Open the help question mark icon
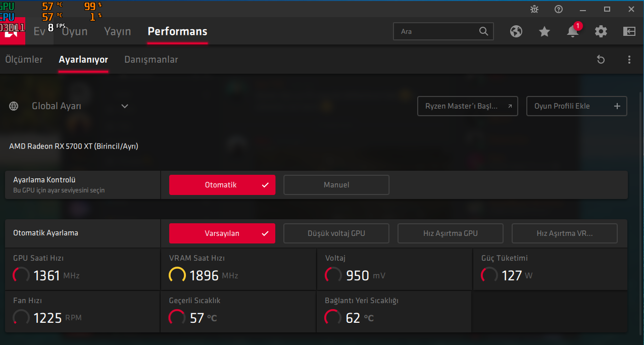644x345 pixels. tap(559, 9)
